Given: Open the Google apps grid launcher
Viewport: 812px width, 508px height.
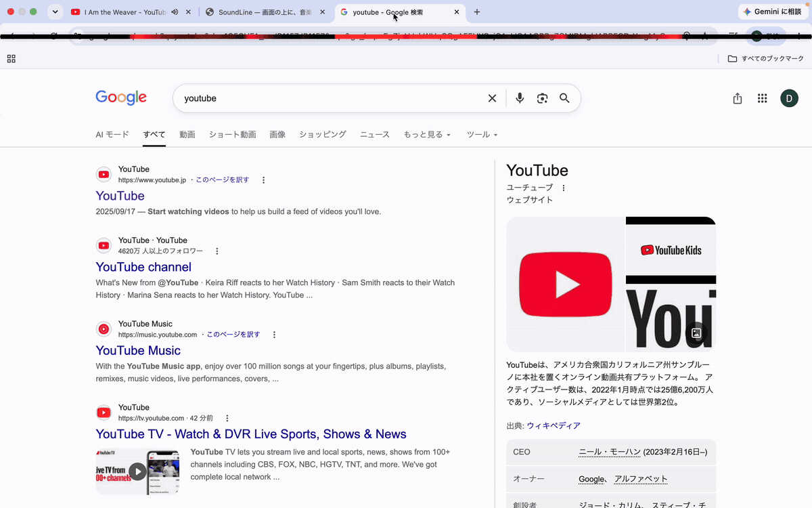Looking at the screenshot, I should click(763, 98).
